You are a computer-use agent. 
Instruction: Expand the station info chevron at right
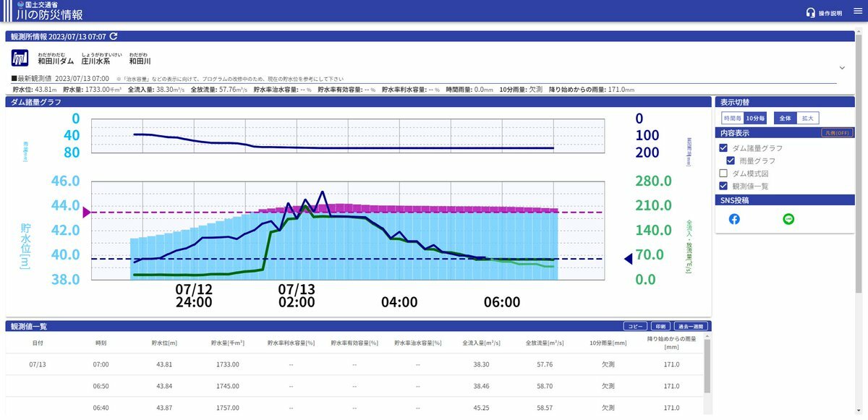pyautogui.click(x=842, y=67)
